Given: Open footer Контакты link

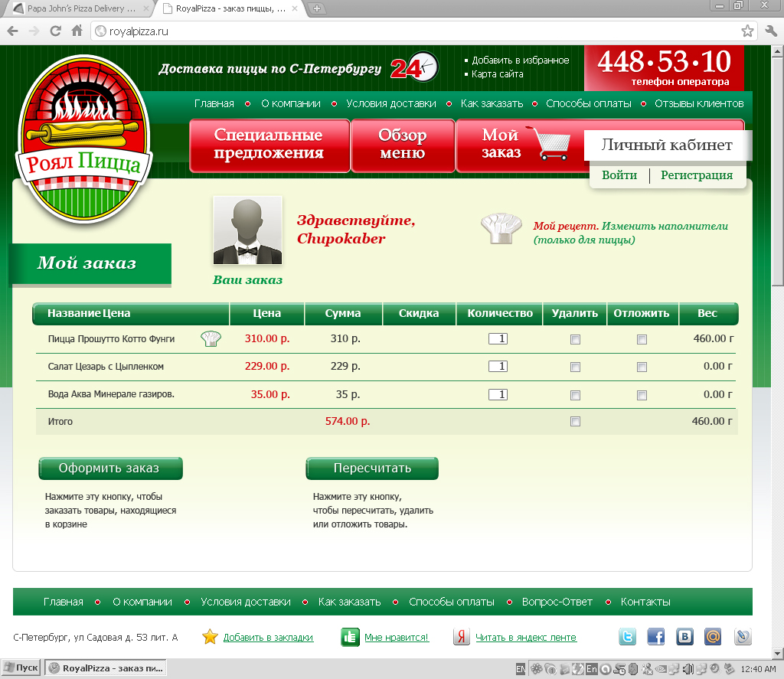Looking at the screenshot, I should pyautogui.click(x=645, y=602).
